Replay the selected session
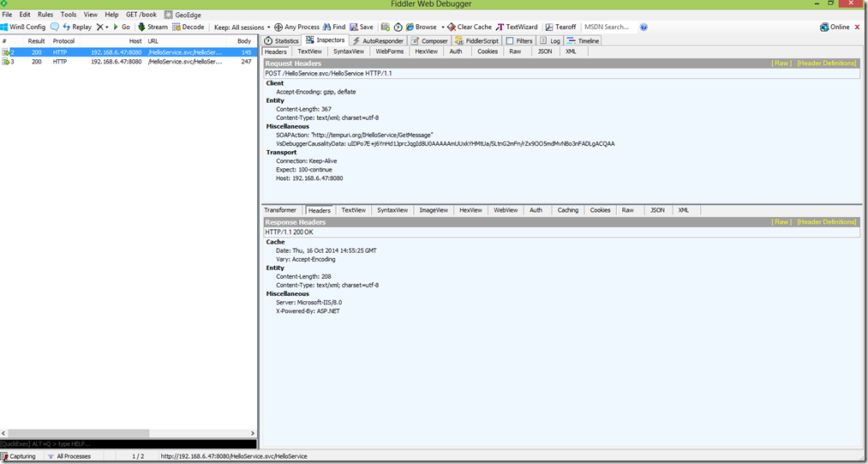 click(x=77, y=27)
